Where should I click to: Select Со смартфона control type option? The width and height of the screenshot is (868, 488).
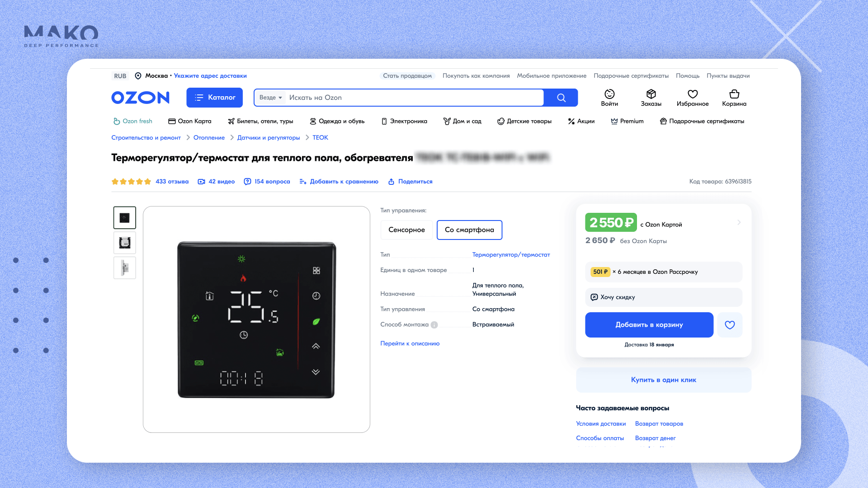click(469, 230)
